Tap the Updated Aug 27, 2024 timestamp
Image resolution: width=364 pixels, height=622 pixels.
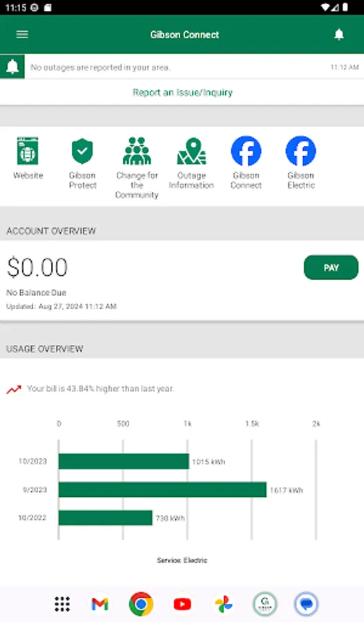61,306
